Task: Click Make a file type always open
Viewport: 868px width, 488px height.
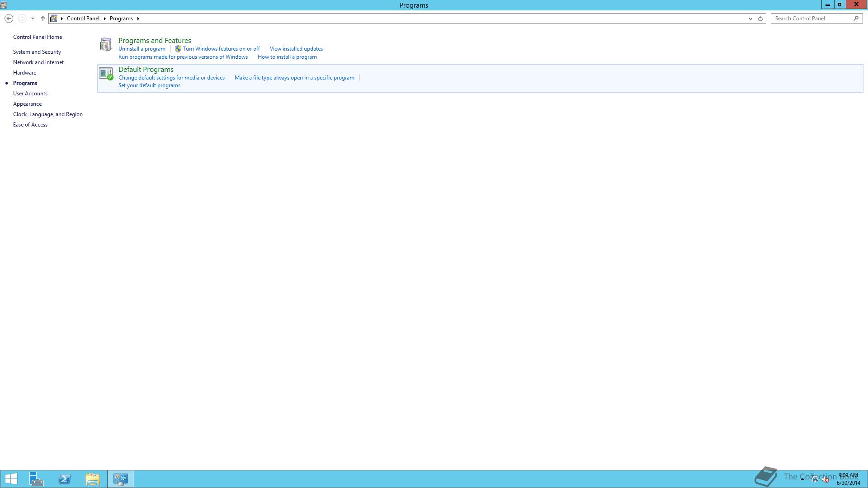Action: (x=294, y=78)
